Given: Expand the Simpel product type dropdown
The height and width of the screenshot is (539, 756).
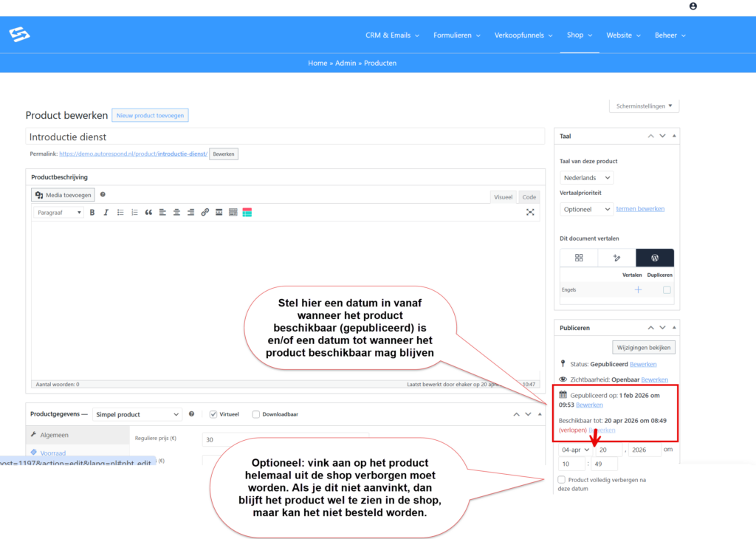Looking at the screenshot, I should pyautogui.click(x=137, y=415).
